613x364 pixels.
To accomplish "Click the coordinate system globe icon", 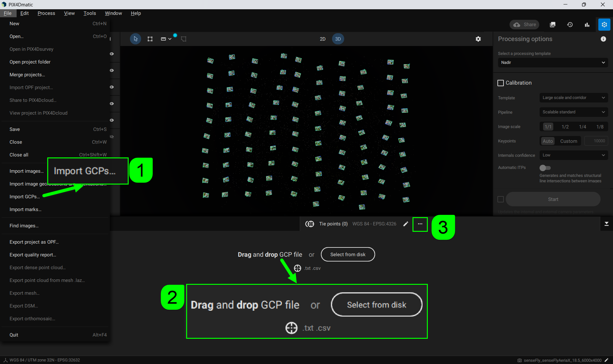I will [310, 224].
